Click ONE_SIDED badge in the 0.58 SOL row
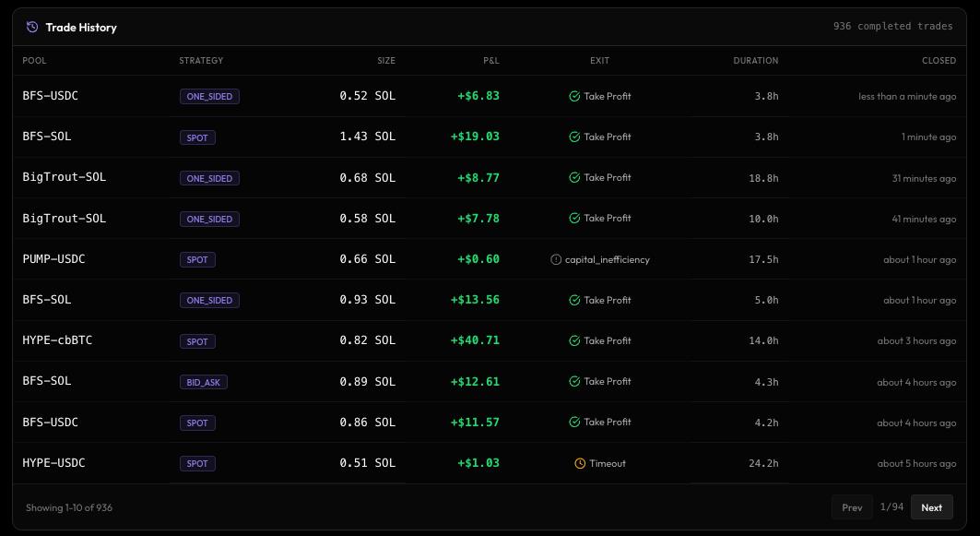Screen dimensions: 980x536 coord(209,219)
